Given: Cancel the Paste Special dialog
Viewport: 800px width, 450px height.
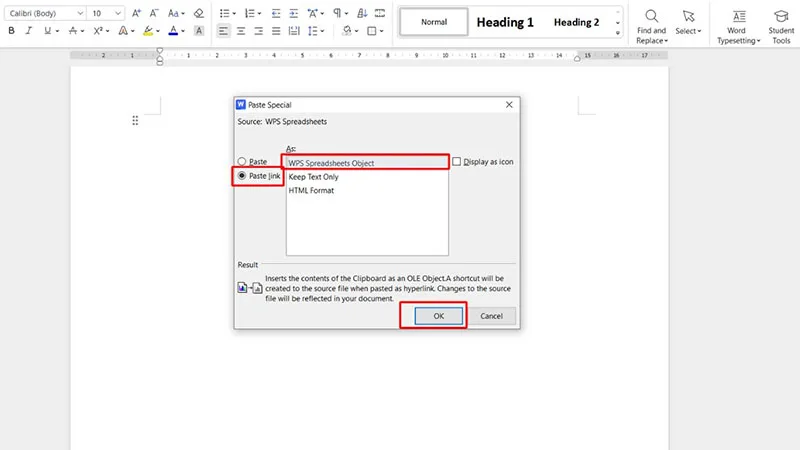Looking at the screenshot, I should point(491,316).
